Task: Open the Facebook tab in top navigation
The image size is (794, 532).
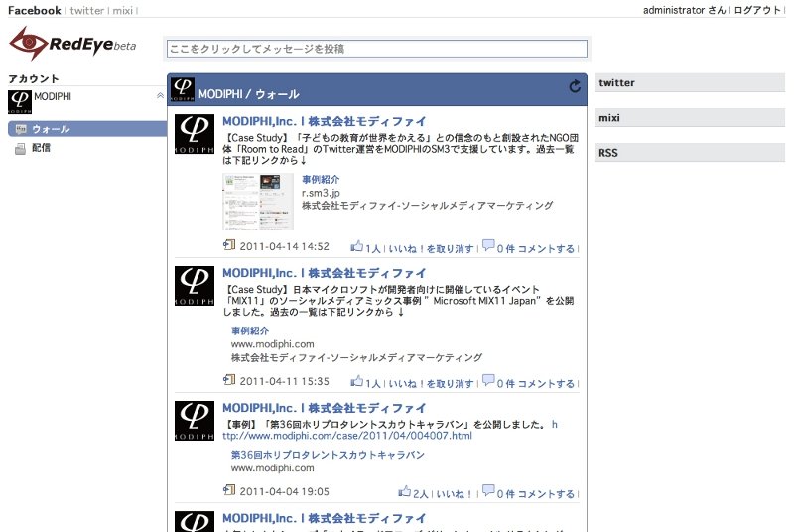Action: 35,10
